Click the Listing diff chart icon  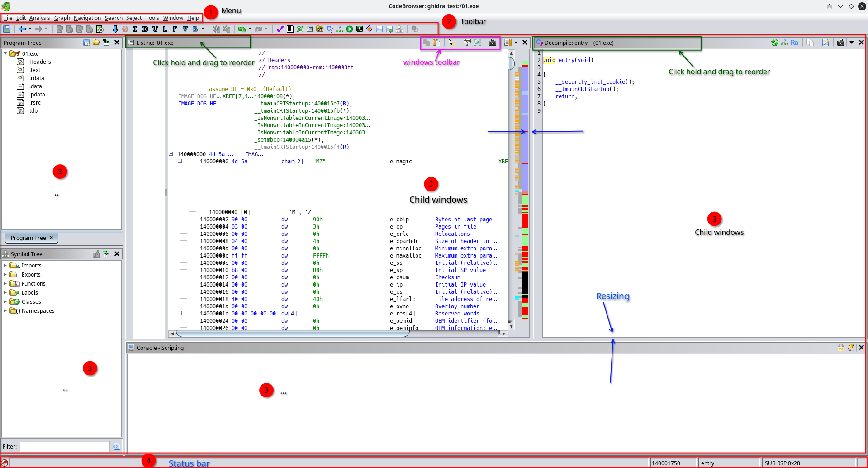click(x=477, y=43)
